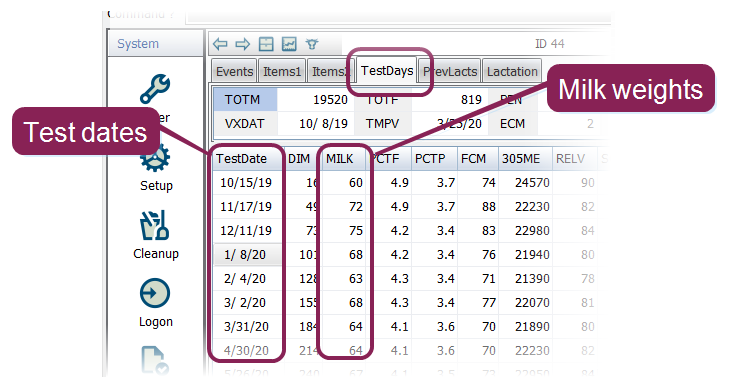Select test date 3/31/20 row
Image resolution: width=732 pixels, height=389 pixels.
click(246, 327)
